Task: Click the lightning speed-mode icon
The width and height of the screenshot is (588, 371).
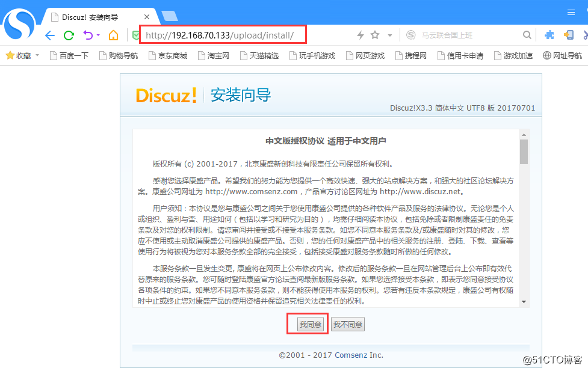Action: pyautogui.click(x=361, y=35)
